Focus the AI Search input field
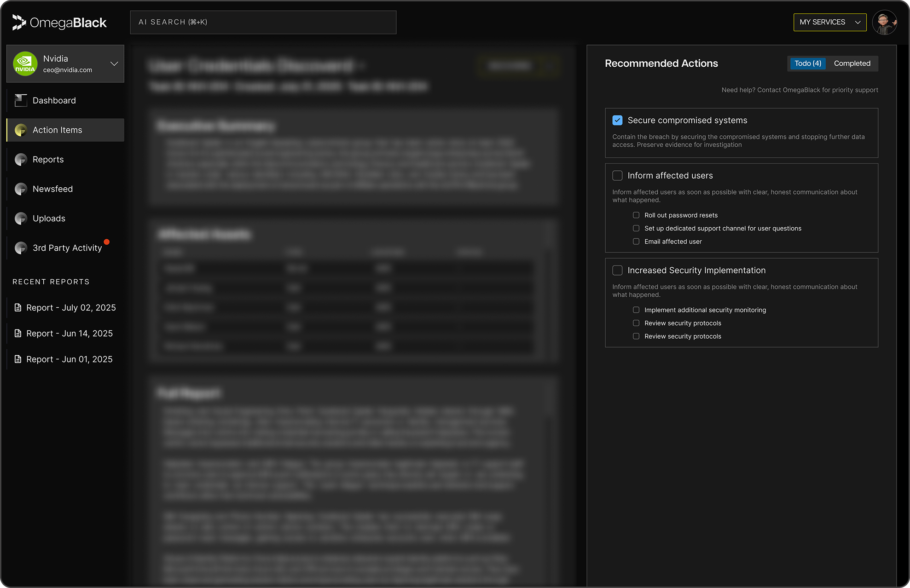This screenshot has width=910, height=588. [263, 22]
